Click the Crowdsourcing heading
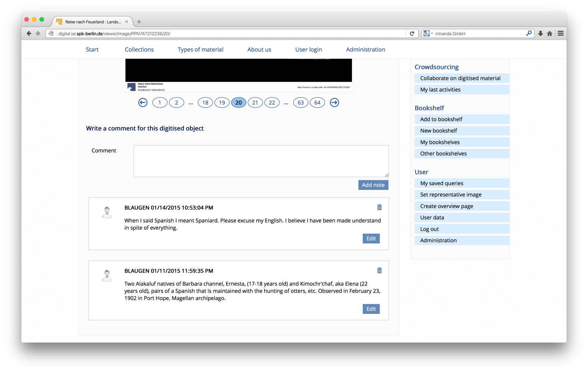This screenshot has width=588, height=373. point(436,67)
